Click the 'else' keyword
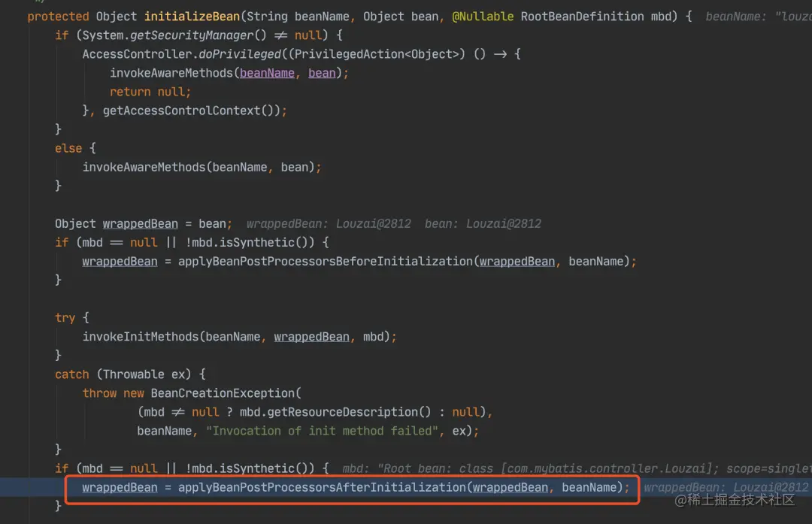The width and height of the screenshot is (812, 524). (x=68, y=148)
